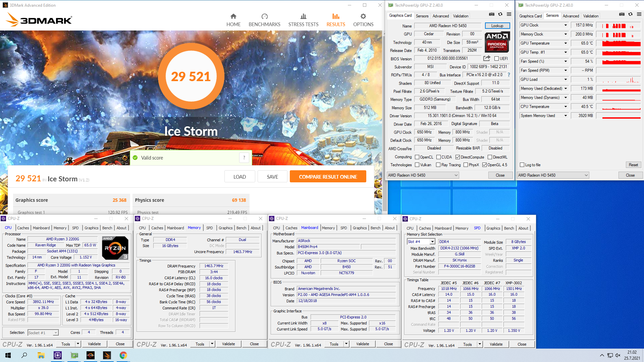Toggle CUDA checkbox in GPU-Z
This screenshot has height=362, width=644.
coord(438,157)
